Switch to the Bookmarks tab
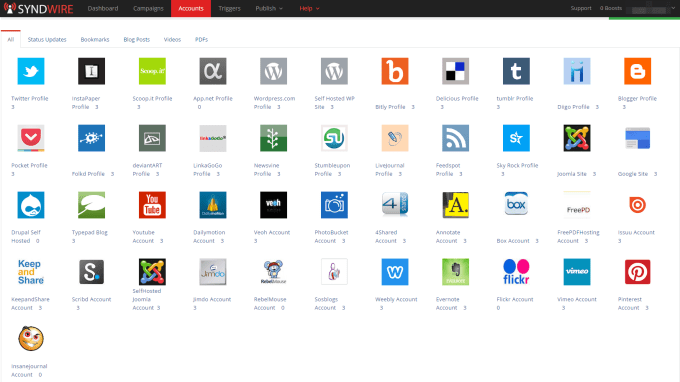The width and height of the screenshot is (680, 382). pos(95,39)
